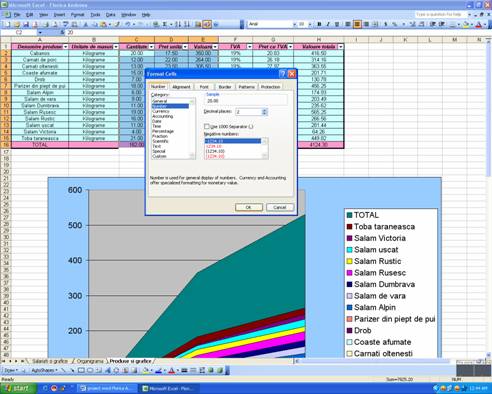Click the Italic formatting icon
Image resolution: width=492 pixels, height=394 pixels.
pos(328,24)
